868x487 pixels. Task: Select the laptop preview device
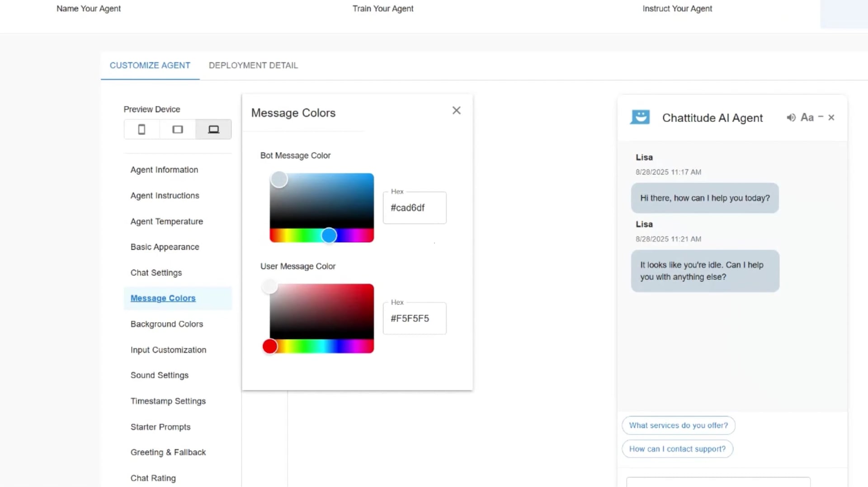click(213, 130)
